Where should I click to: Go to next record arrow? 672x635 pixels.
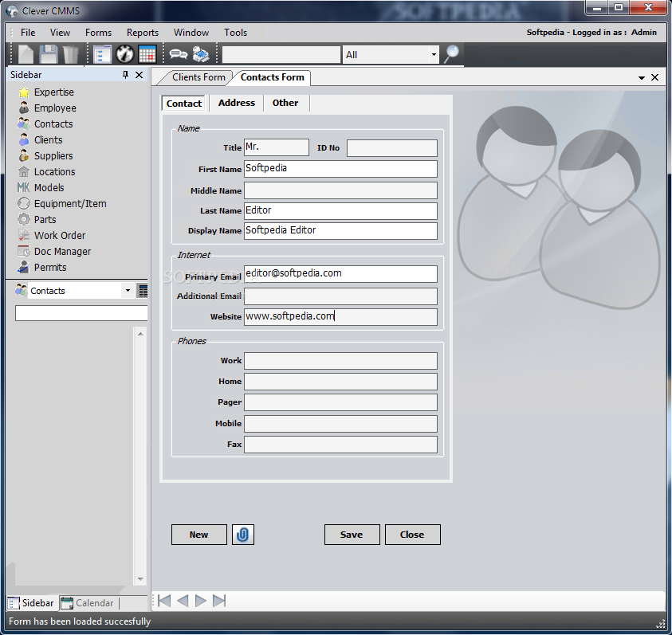click(200, 600)
